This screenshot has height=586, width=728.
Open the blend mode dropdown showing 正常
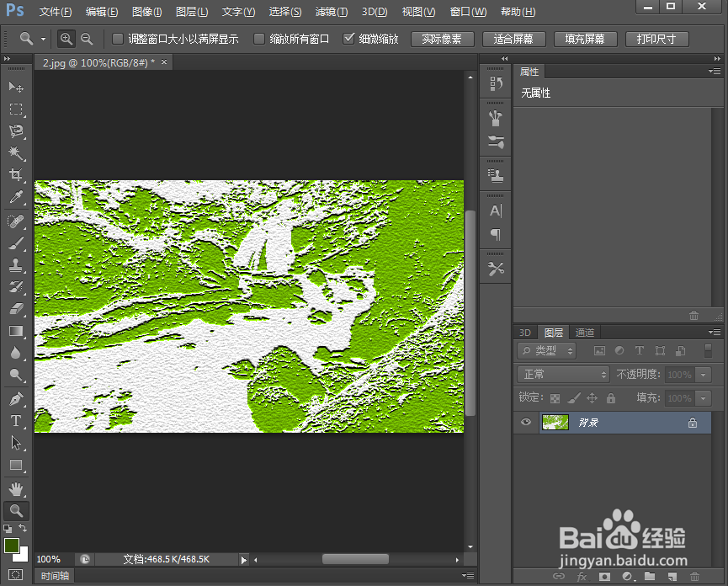(x=563, y=375)
